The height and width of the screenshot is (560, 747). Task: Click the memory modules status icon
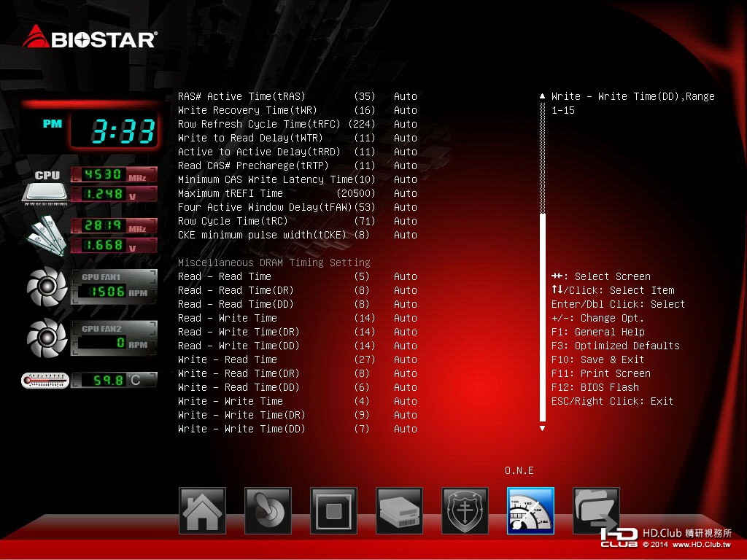pos(46,236)
